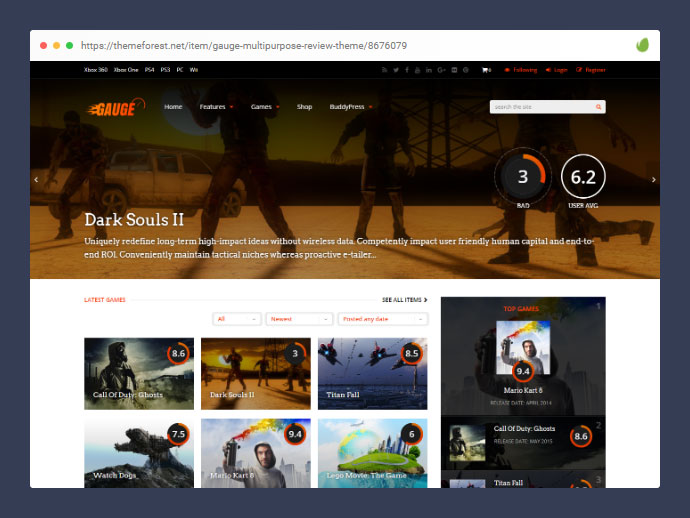Click the 8.6 badge in Top Games list
This screenshot has height=518, width=690.
tap(581, 436)
